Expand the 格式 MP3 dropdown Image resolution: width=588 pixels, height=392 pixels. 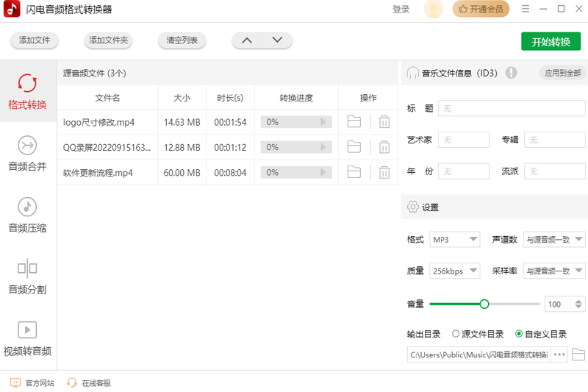(x=455, y=239)
